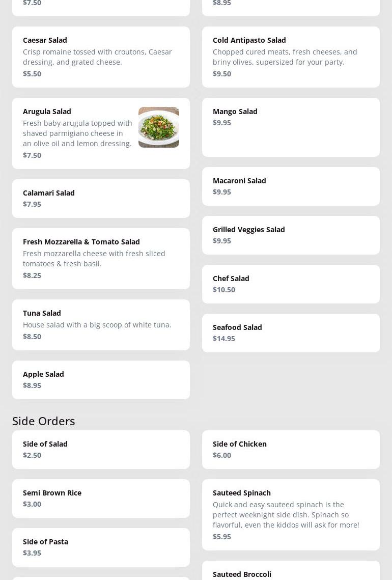Click the Apple Salad item

pyautogui.click(x=101, y=379)
